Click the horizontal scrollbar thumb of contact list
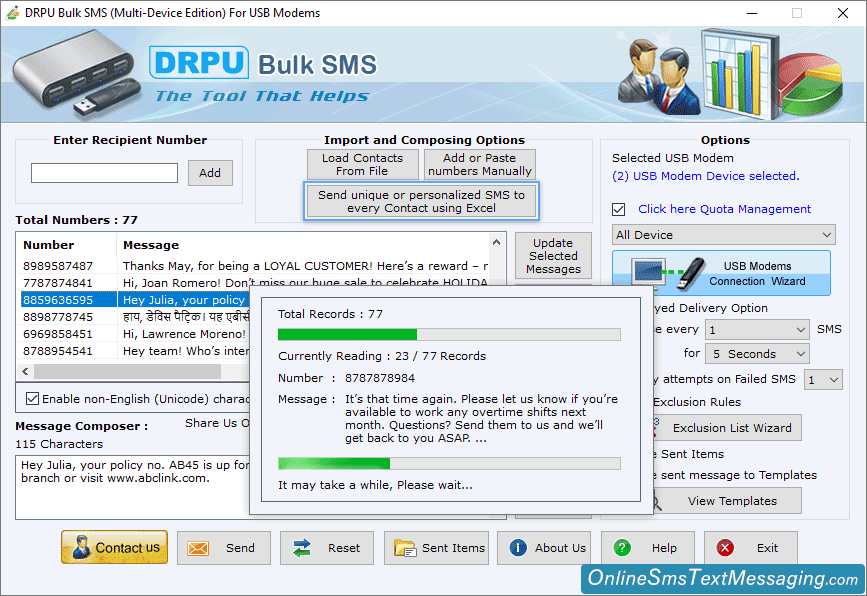The height and width of the screenshot is (596, 867). [x=127, y=372]
